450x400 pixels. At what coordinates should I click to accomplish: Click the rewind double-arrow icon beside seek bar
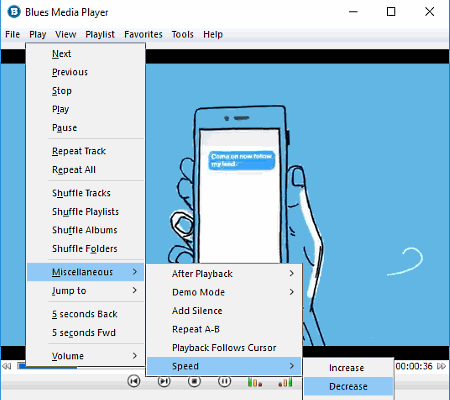click(x=7, y=366)
